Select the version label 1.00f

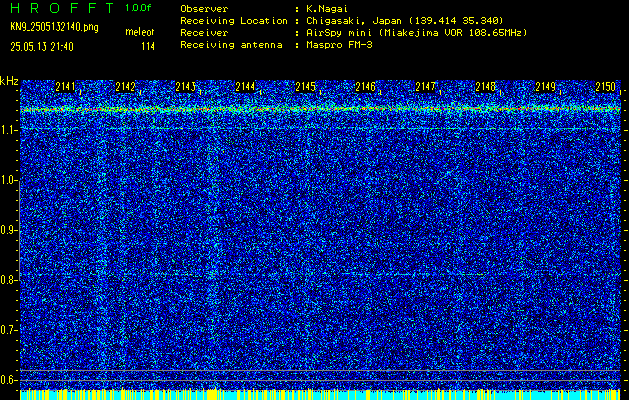[x=138, y=8]
